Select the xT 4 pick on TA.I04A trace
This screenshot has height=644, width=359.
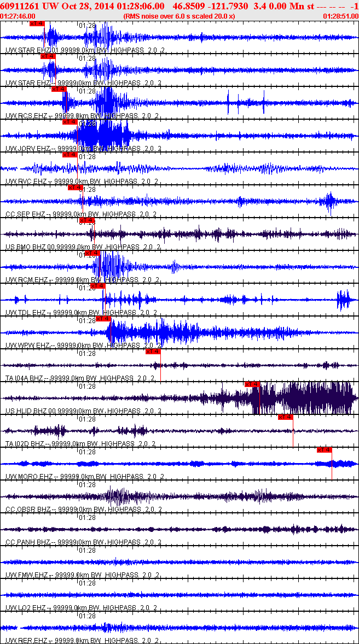153,352
